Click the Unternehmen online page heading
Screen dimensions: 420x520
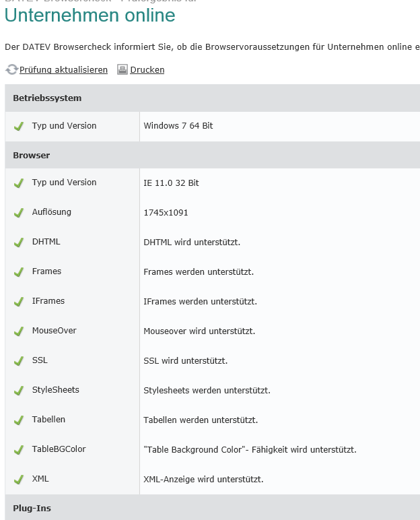[90, 15]
